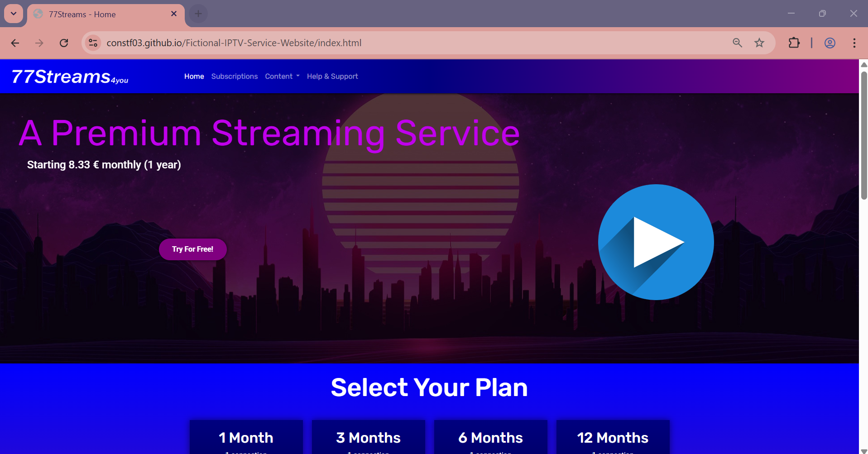Click the 'Select Your Plan' heading
This screenshot has width=868, height=454.
pyautogui.click(x=429, y=387)
